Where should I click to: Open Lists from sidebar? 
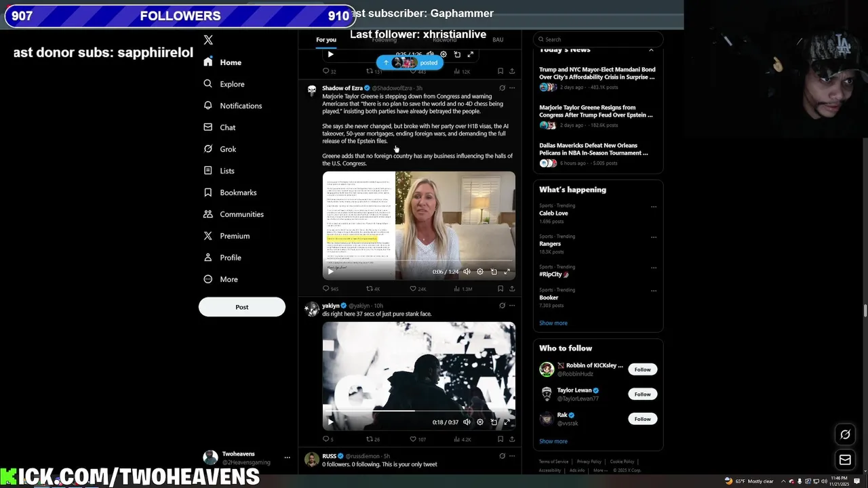(x=218, y=171)
